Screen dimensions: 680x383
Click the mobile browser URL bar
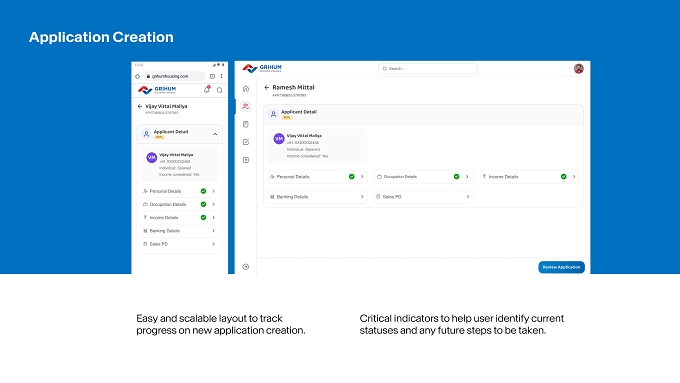(x=175, y=76)
